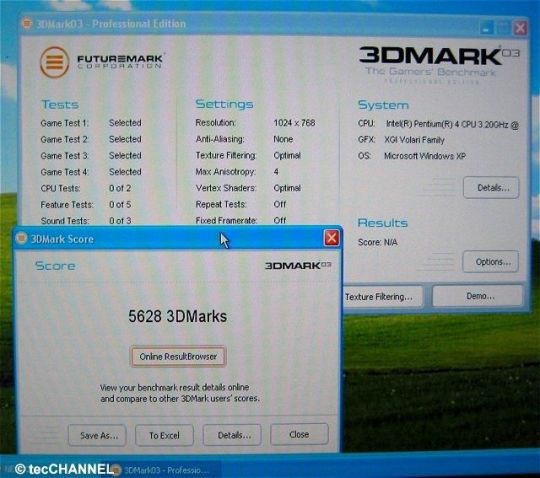
Task: Click the 3DMark Score dialog title icon
Action: pos(21,238)
